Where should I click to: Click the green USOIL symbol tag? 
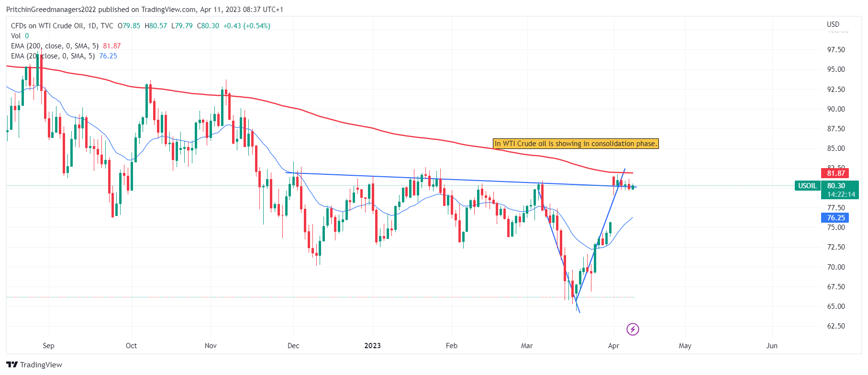tap(807, 186)
